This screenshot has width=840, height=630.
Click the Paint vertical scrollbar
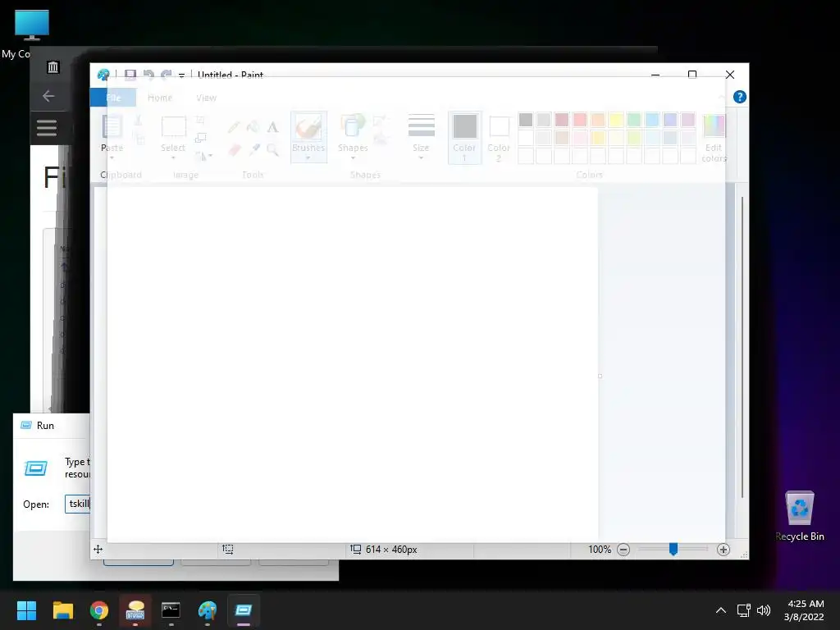tap(742, 347)
